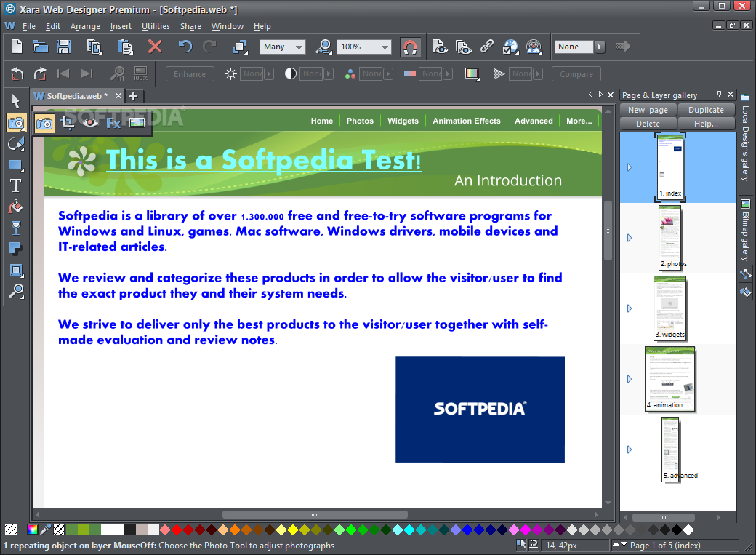Select the Photo tool camera icon
This screenshot has width=756, height=555.
17,123
